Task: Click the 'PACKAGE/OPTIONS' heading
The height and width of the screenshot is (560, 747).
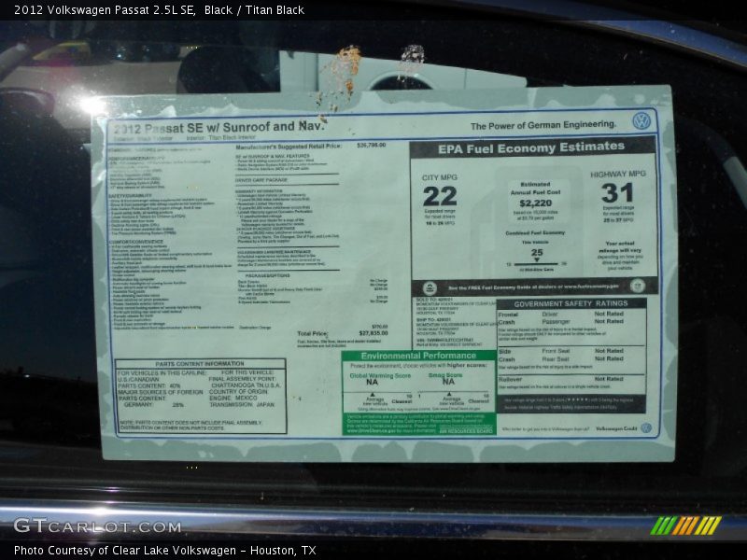Action: 267,275
